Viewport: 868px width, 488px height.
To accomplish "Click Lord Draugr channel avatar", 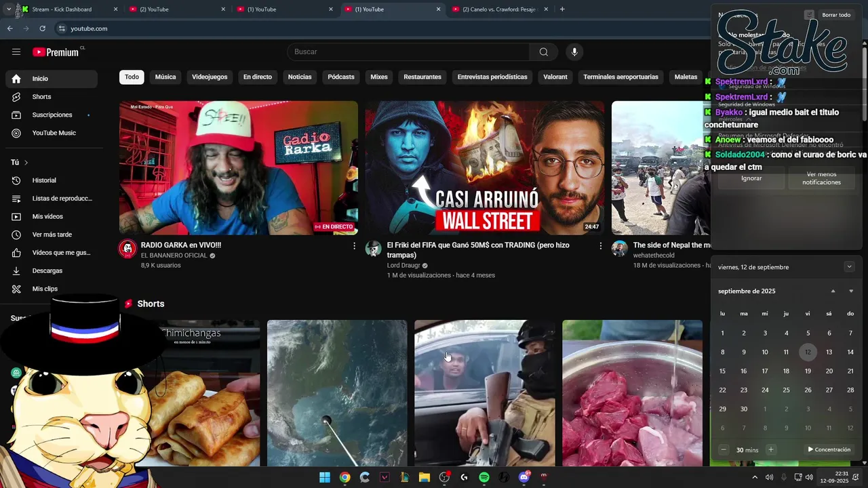I will tap(374, 249).
